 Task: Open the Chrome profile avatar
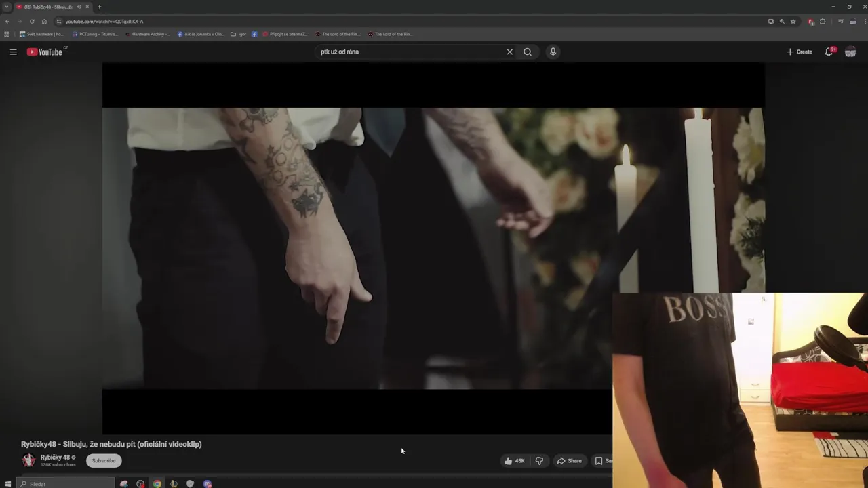click(853, 22)
